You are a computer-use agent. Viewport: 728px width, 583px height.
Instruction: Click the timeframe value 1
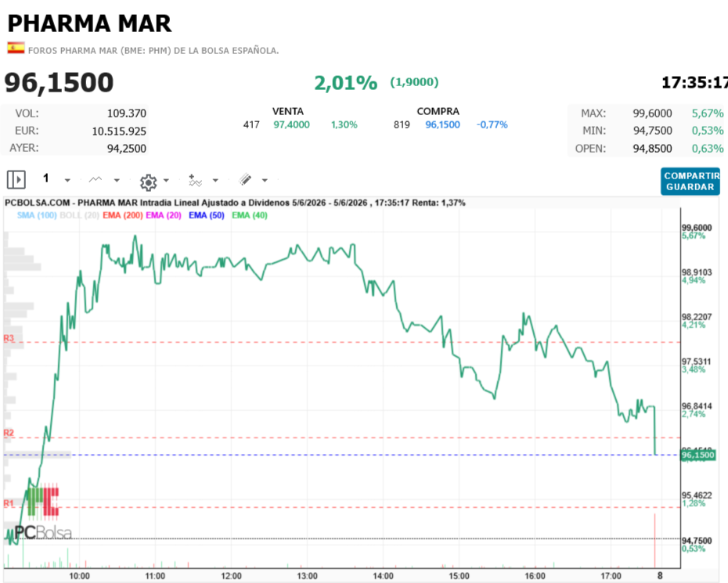click(x=46, y=178)
